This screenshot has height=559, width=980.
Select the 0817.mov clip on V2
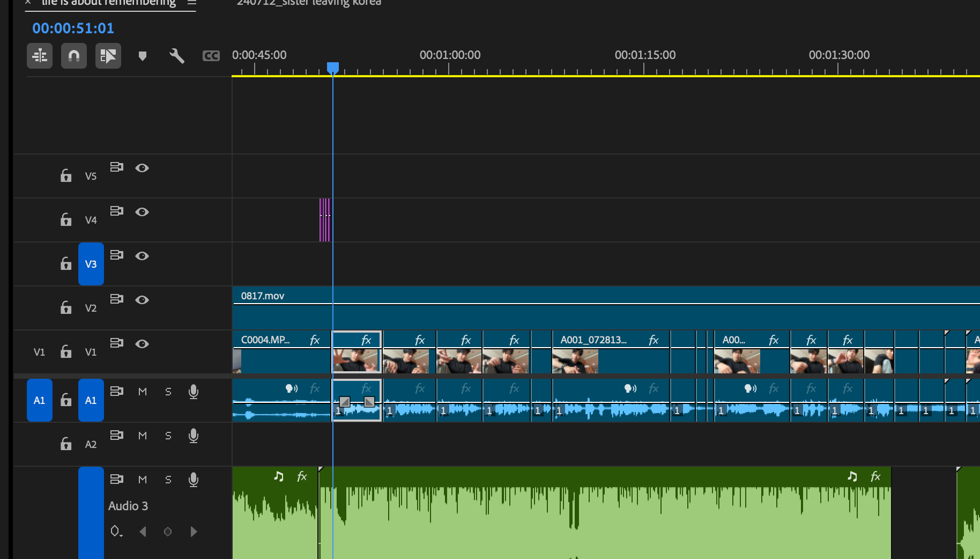click(606, 307)
